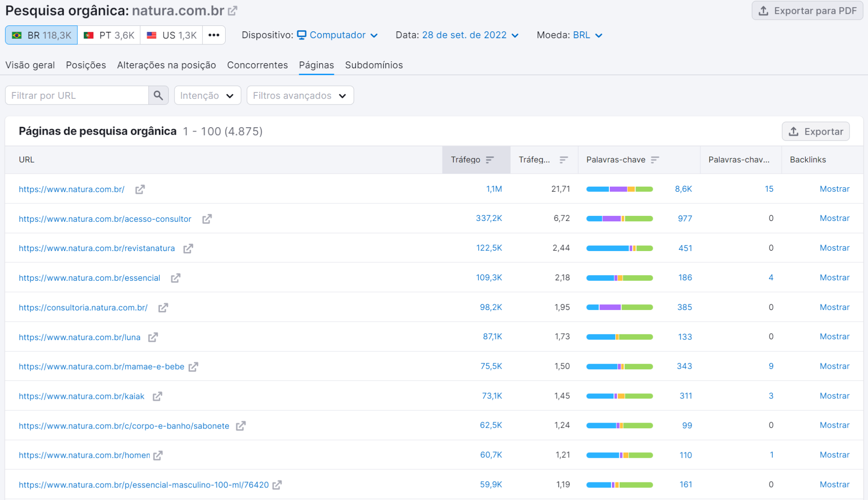This screenshot has height=500, width=868.
Task: Click more countries ellipsis button
Action: 214,35
